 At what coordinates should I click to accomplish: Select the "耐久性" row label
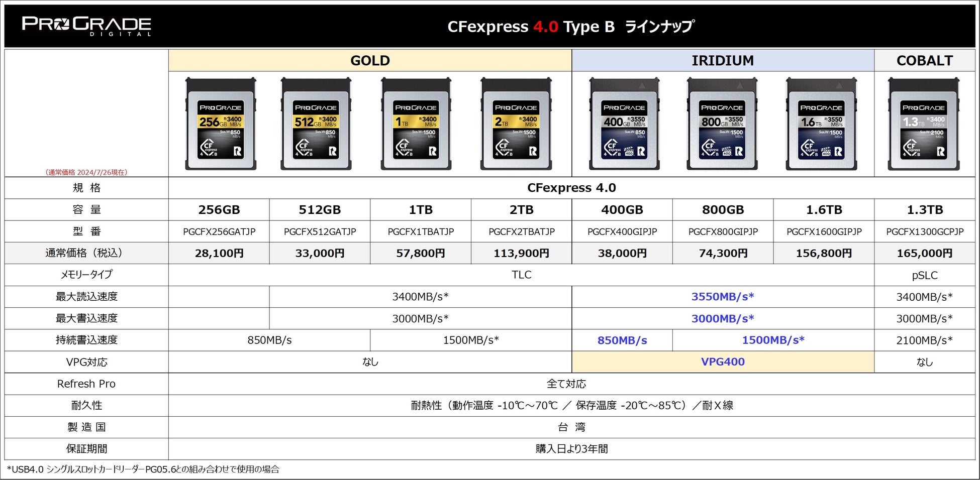(86, 405)
